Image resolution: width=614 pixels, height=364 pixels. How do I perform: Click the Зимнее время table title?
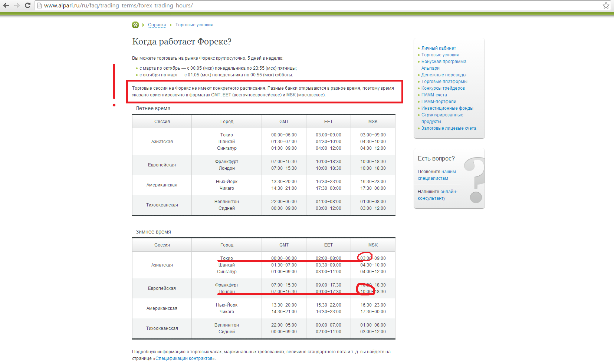(x=153, y=232)
